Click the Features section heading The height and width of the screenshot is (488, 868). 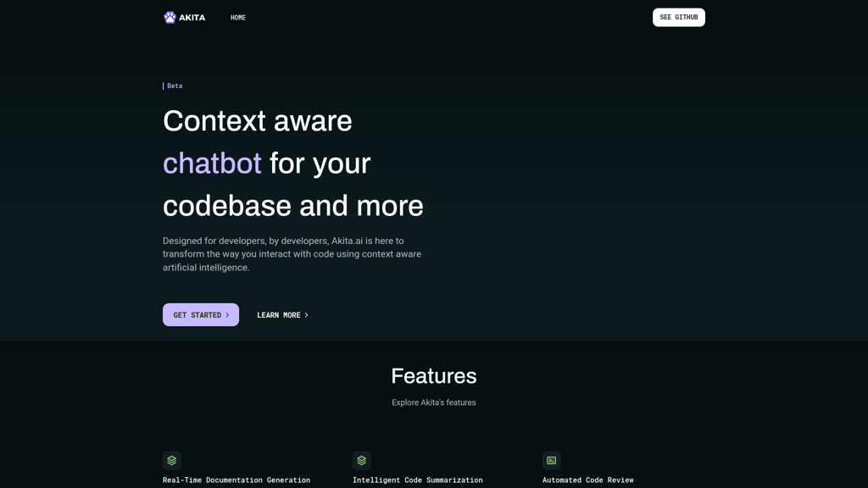tap(434, 376)
